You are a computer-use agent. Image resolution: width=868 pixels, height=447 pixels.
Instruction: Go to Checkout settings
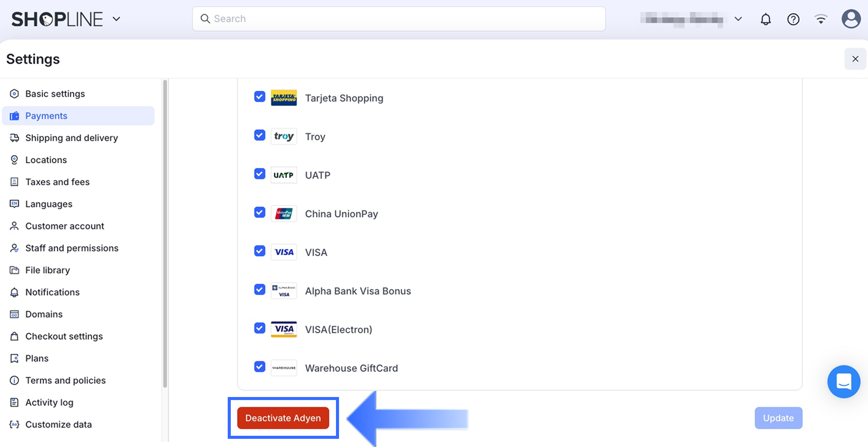[64, 336]
